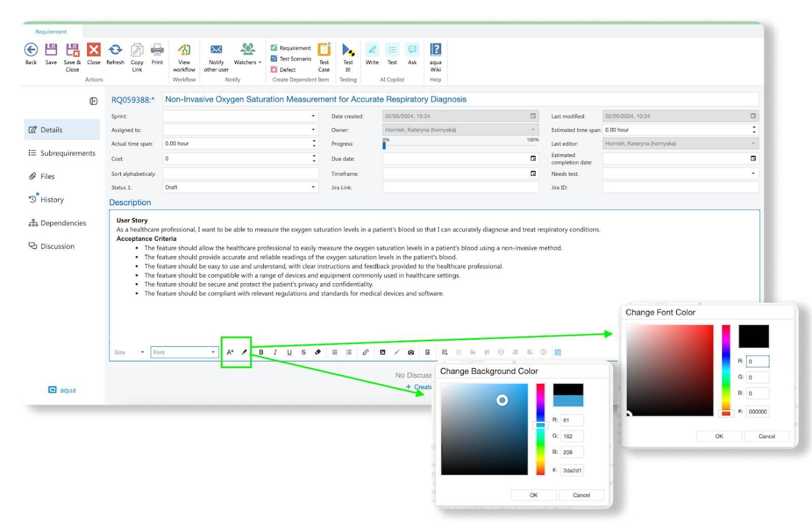
Task: Click the Save & Close icon
Action: click(72, 50)
